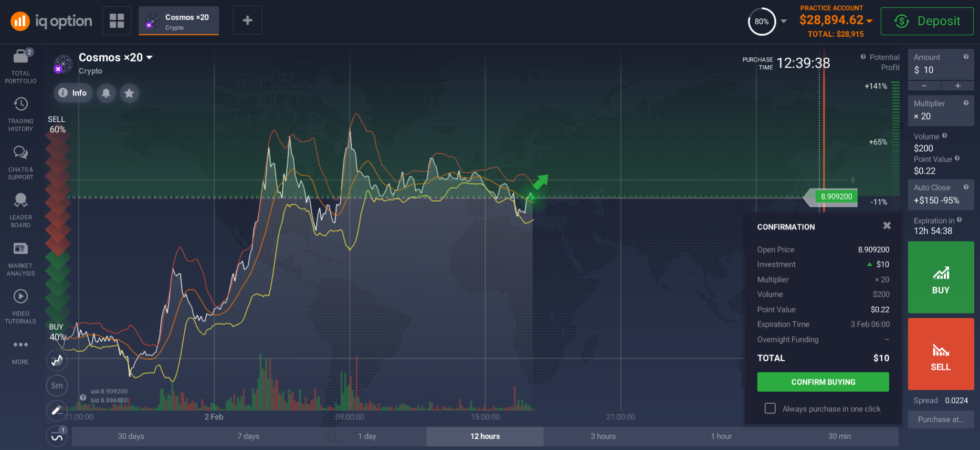Image resolution: width=980 pixels, height=450 pixels.
Task: Open the 5m candle interval selector
Action: click(57, 385)
